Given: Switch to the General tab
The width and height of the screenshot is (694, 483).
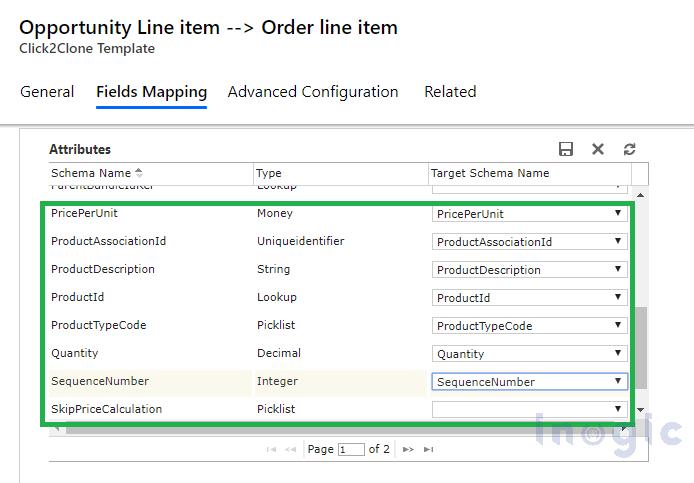Looking at the screenshot, I should pyautogui.click(x=47, y=92).
